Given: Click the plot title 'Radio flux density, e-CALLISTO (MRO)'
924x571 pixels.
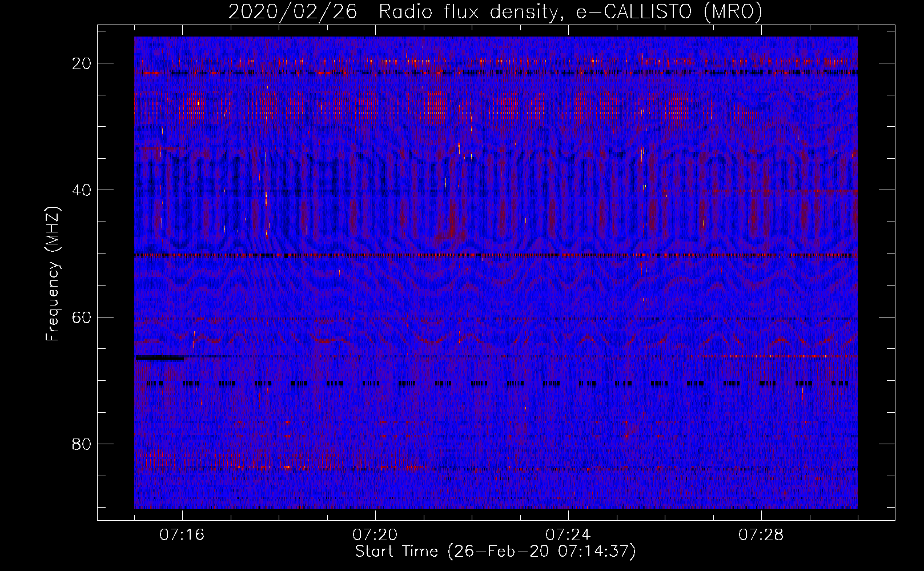Looking at the screenshot, I should pos(571,11).
